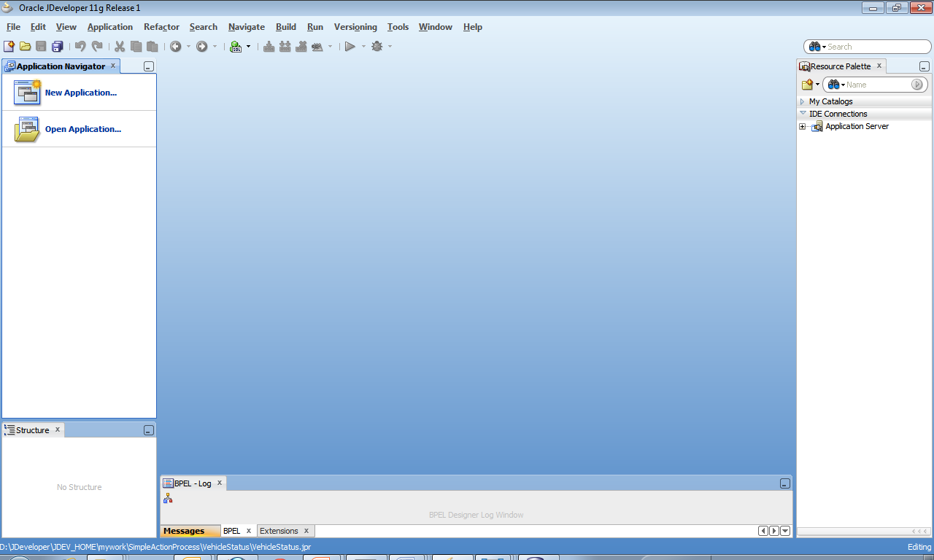The width and height of the screenshot is (934, 560).
Task: Click the 'Editing' status bar text
Action: click(x=919, y=547)
